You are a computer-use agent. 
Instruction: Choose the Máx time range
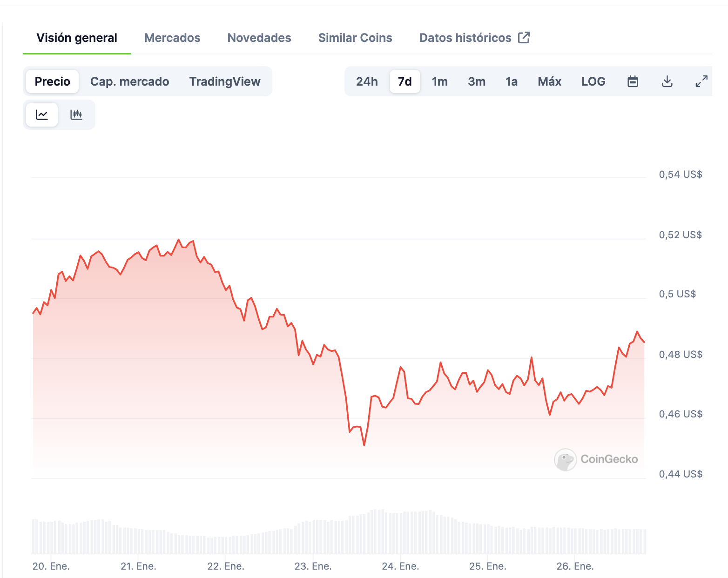[550, 81]
